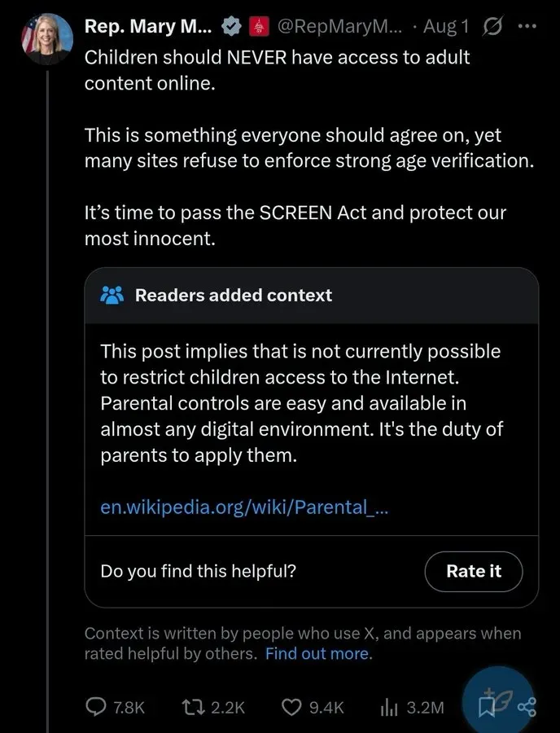Screen dimensions: 560x733
Task: Click the Grok slashed-circle icon beside the date
Action: click(x=493, y=27)
